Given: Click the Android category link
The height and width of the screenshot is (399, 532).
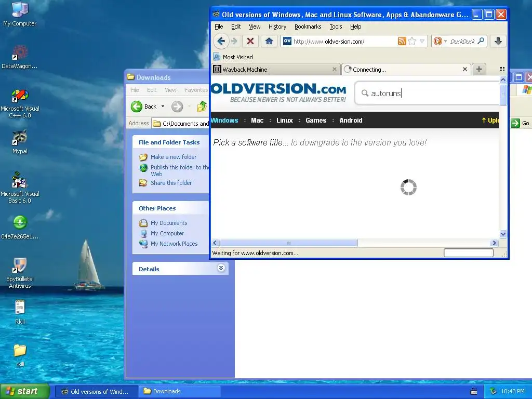Looking at the screenshot, I should point(351,121).
